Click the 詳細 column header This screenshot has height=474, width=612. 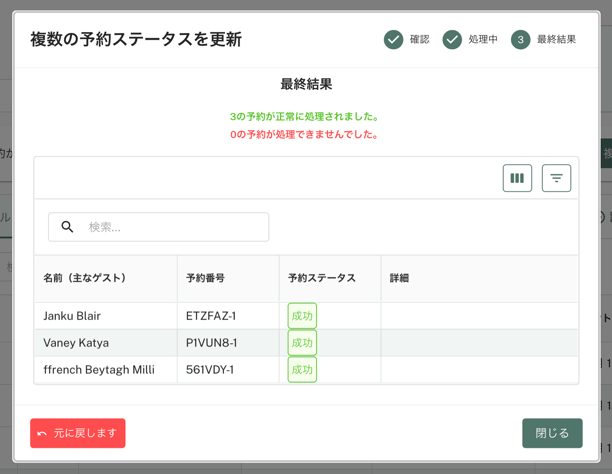pyautogui.click(x=399, y=278)
